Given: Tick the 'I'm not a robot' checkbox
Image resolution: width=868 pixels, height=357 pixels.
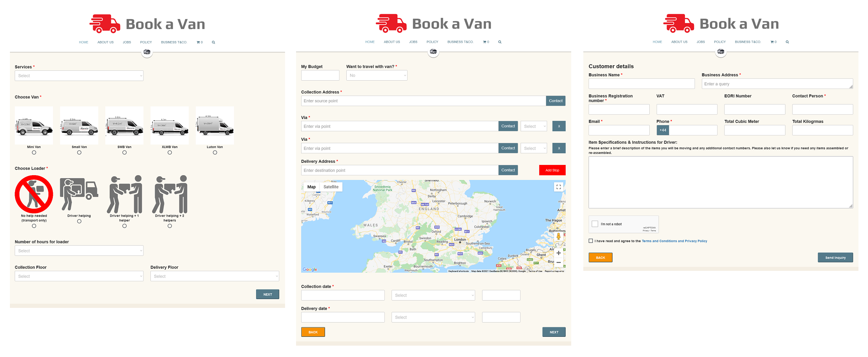Looking at the screenshot, I should click(x=595, y=224).
